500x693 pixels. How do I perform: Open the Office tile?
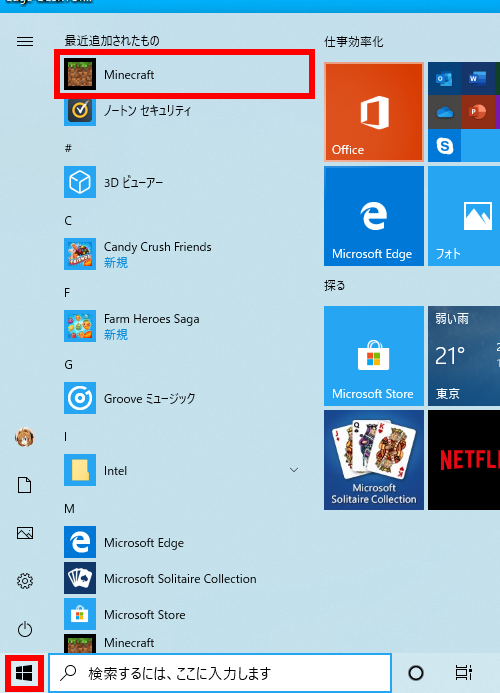point(374,112)
